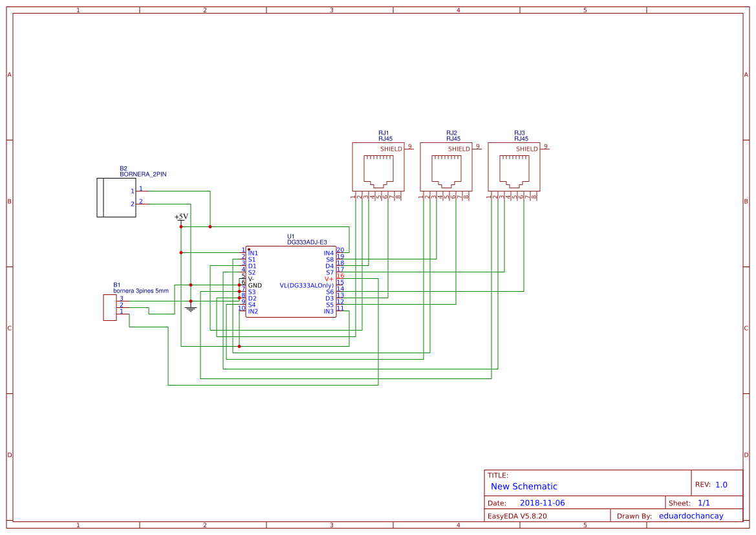This screenshot has height=535, width=756.
Task: Click the GND pin 6 label on U1
Action: pyautogui.click(x=255, y=285)
